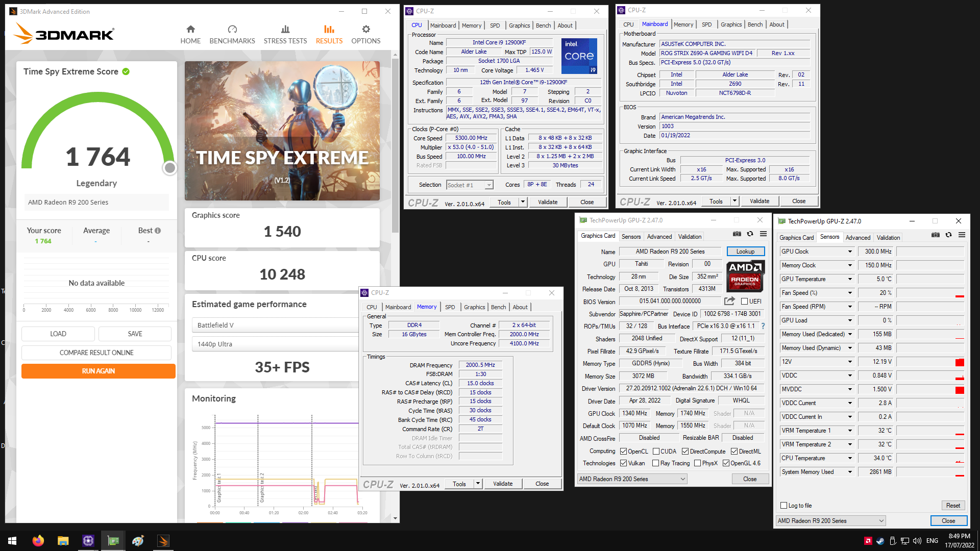Open GPU selector dropdown in GPU-Z Graphics Card window
The height and width of the screenshot is (551, 980).
632,479
